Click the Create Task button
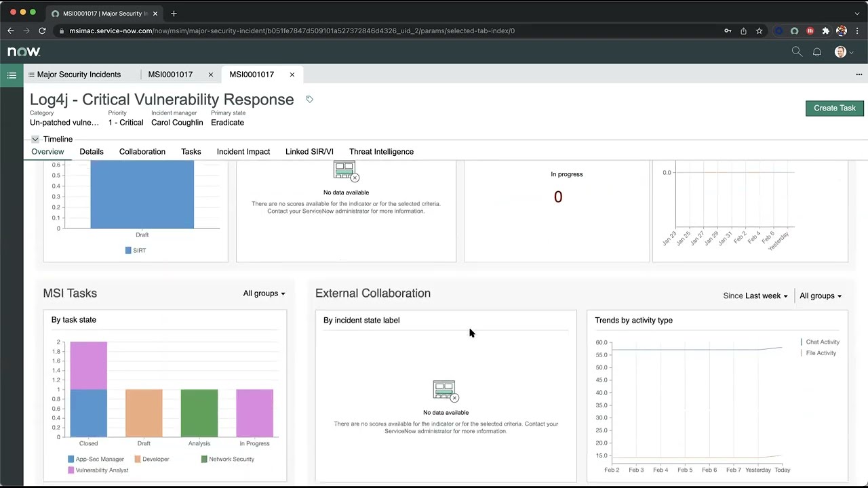 835,108
